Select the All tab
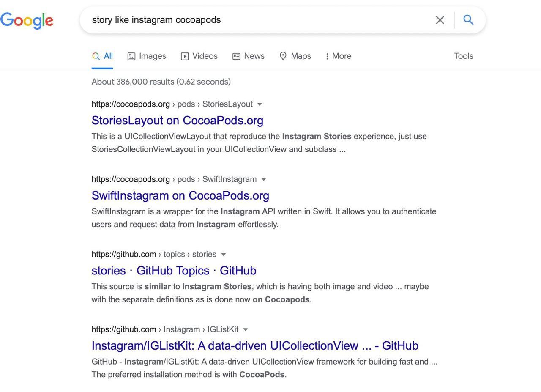 102,56
